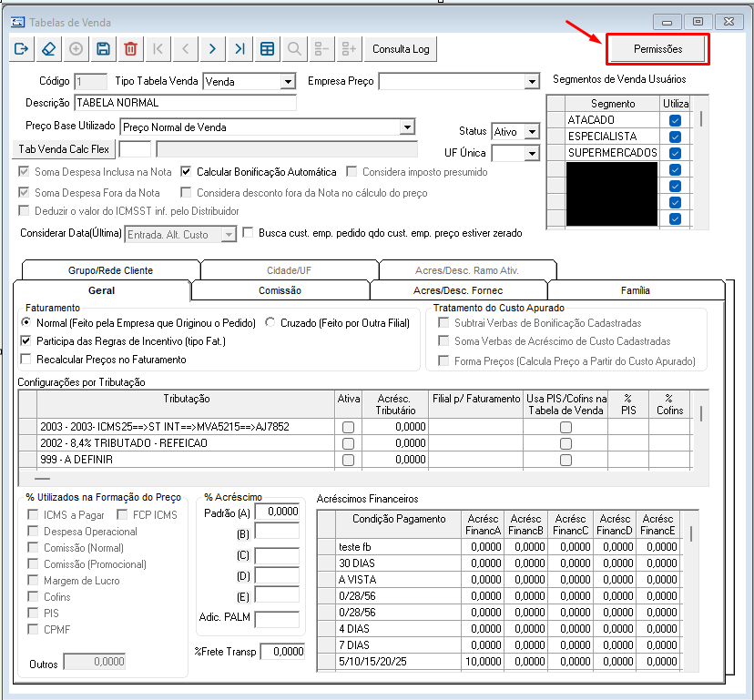Click the Descrição input field
The width and height of the screenshot is (754, 700).
(185, 103)
